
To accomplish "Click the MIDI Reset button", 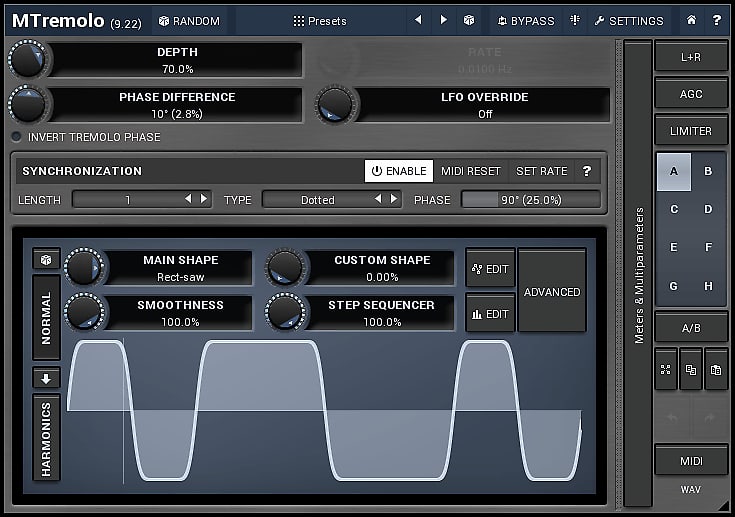I will (x=470, y=171).
